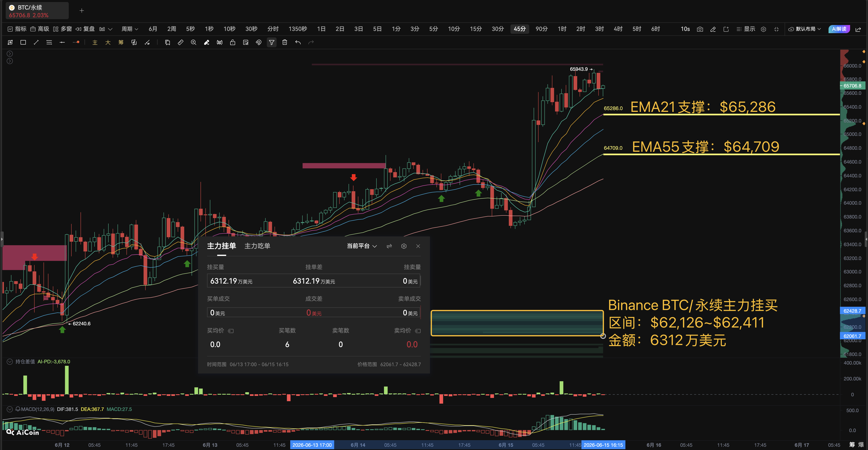Toggle the 卖均价 tag icon
868x450 pixels.
(x=418, y=331)
